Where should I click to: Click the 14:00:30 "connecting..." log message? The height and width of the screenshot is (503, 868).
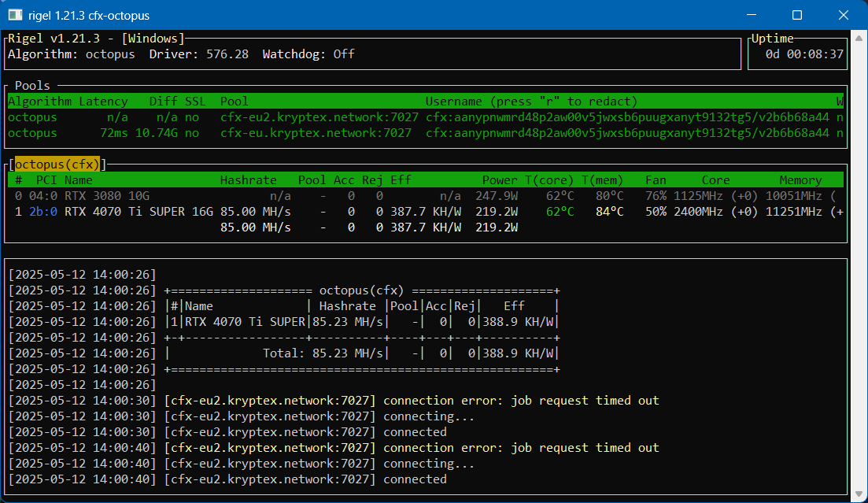(429, 416)
